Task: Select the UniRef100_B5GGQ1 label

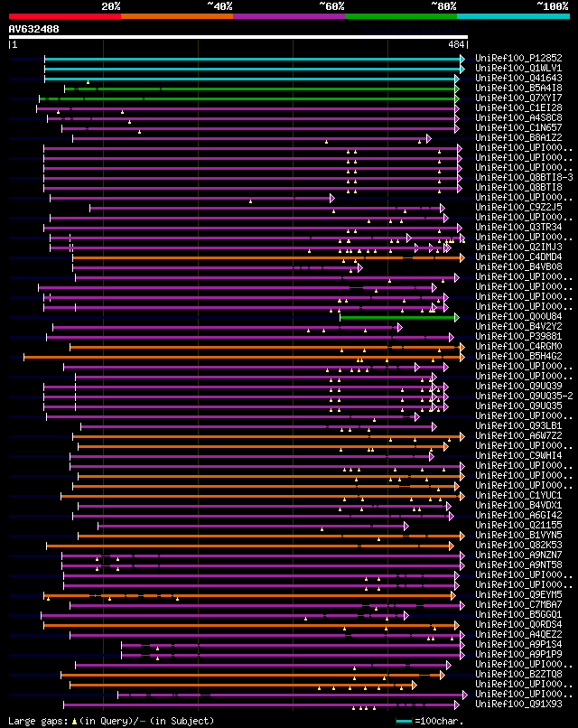Action: (518, 615)
